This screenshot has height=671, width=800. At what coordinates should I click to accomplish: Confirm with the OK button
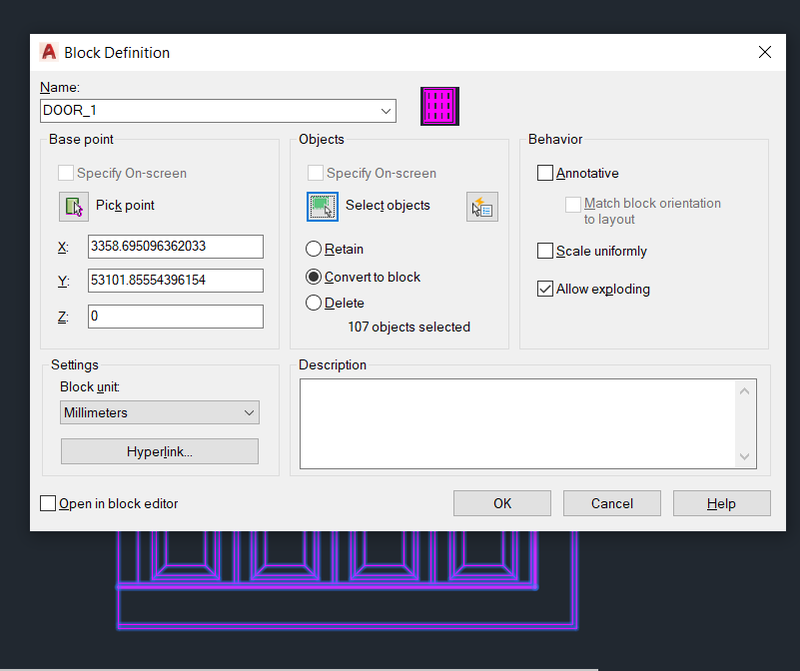point(502,503)
